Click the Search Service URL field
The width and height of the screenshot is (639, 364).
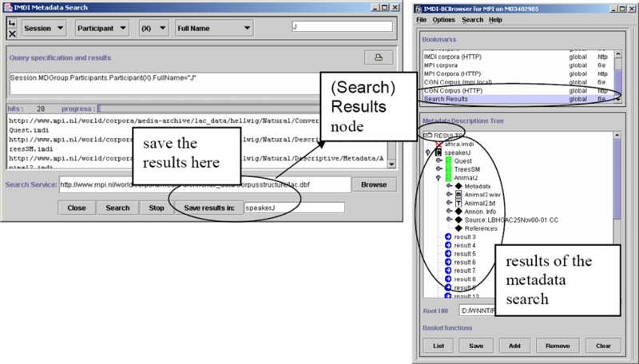coord(205,184)
